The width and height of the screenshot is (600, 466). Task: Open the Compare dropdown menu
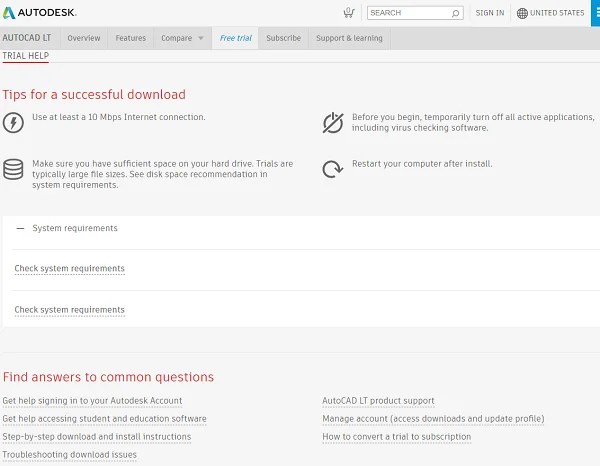(182, 38)
